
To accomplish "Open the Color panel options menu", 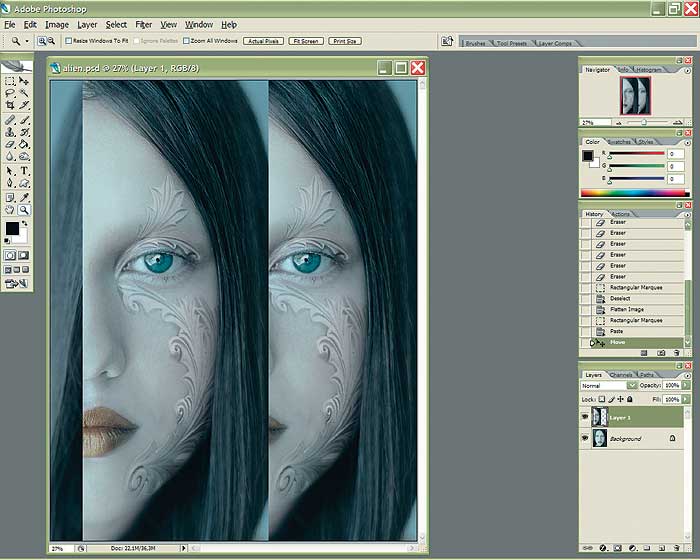I will pyautogui.click(x=687, y=142).
